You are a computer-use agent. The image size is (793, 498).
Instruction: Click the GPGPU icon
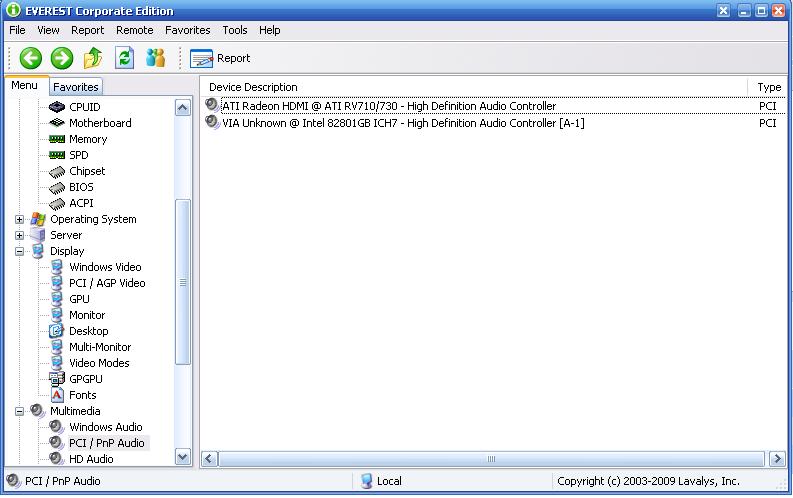coord(57,379)
